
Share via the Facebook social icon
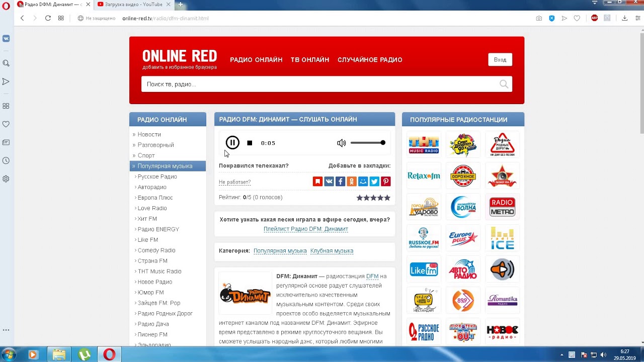click(340, 182)
